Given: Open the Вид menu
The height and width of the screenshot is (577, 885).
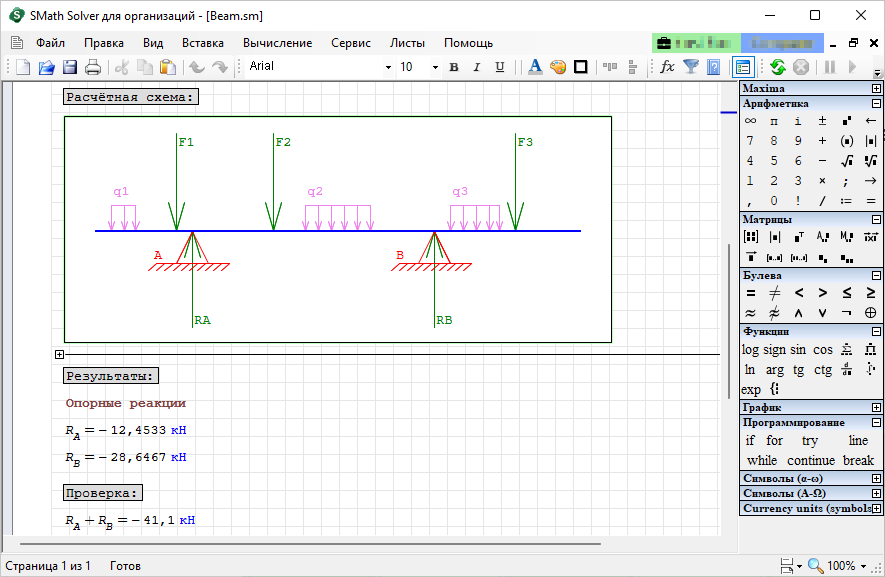Looking at the screenshot, I should (153, 43).
